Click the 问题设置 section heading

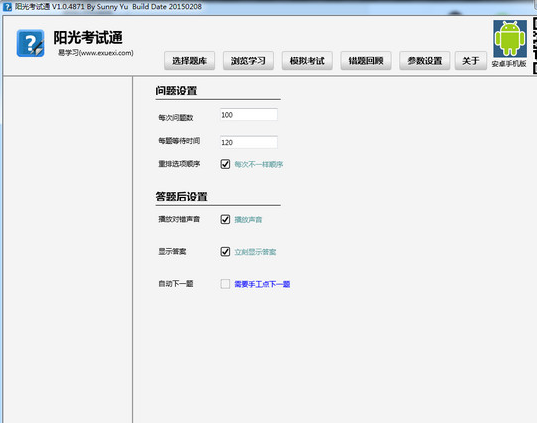(x=176, y=91)
